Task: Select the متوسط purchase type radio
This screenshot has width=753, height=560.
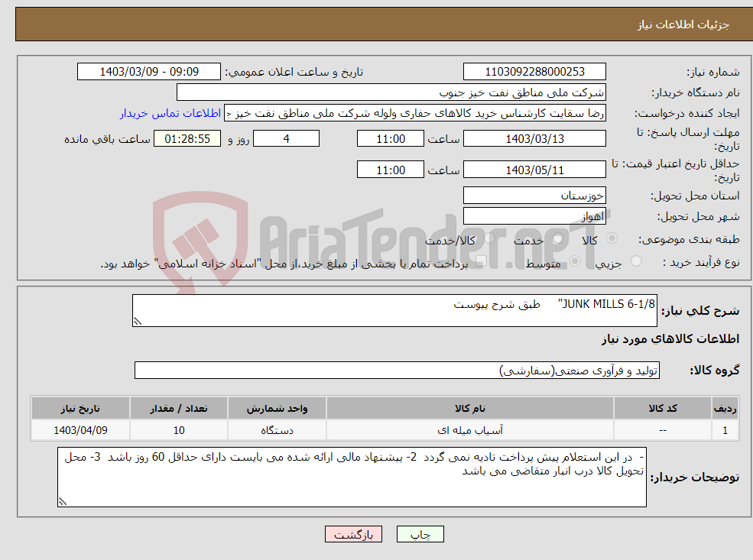Action: click(x=575, y=261)
